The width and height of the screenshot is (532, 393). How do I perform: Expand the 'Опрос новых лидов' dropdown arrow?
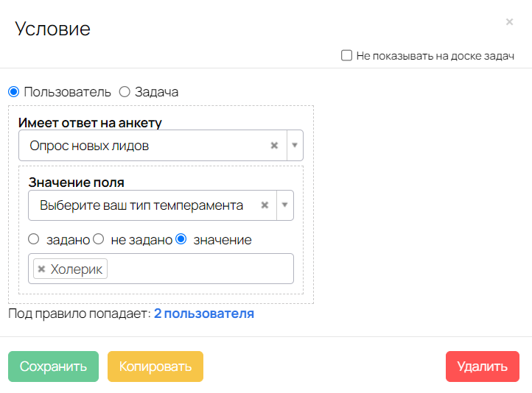point(295,145)
